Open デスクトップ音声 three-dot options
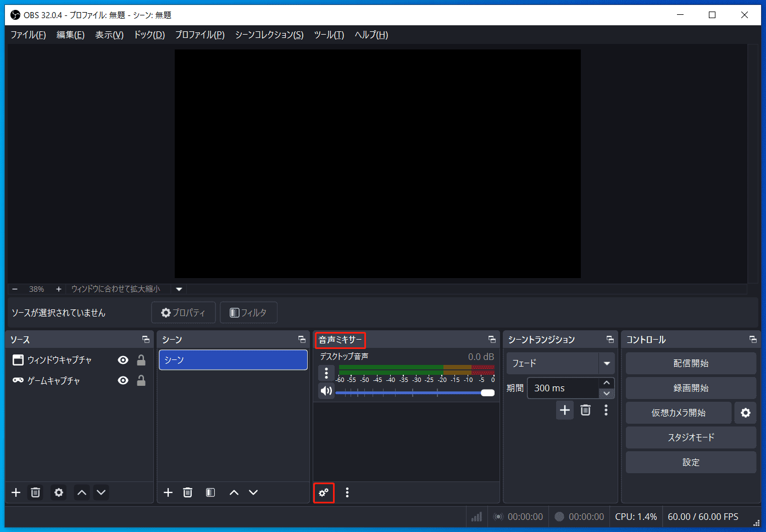This screenshot has width=766, height=532. 326,373
